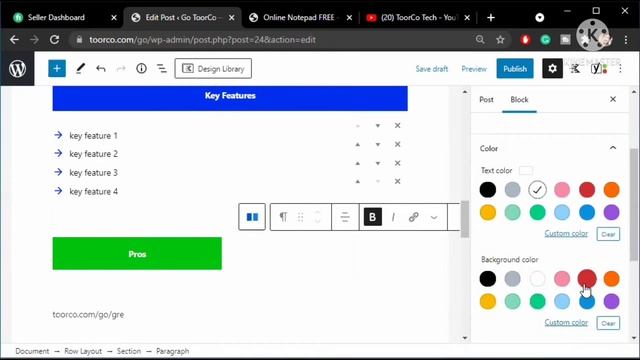Open a new browser tab
The image size is (640, 360).
[x=491, y=18]
